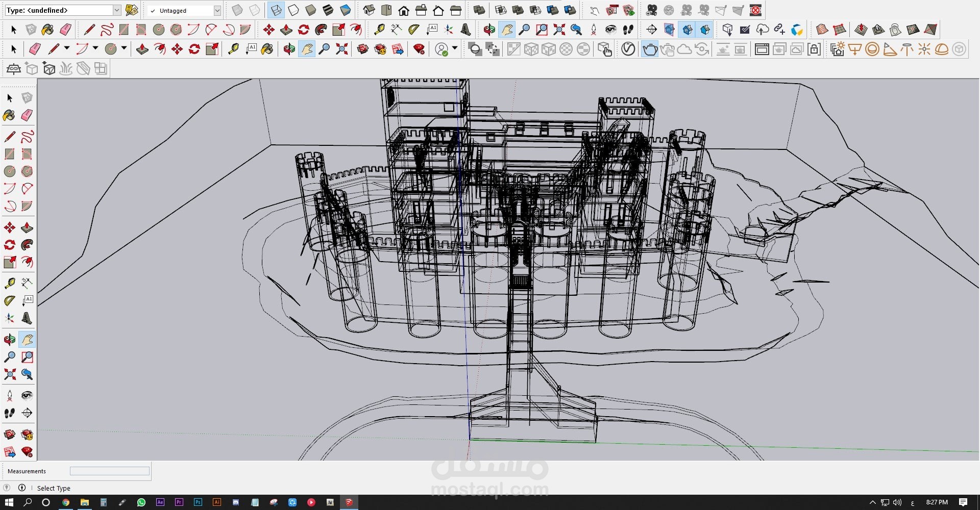This screenshot has height=510, width=980.
Task: Start render with V-Ray teapot icon
Action: click(650, 49)
